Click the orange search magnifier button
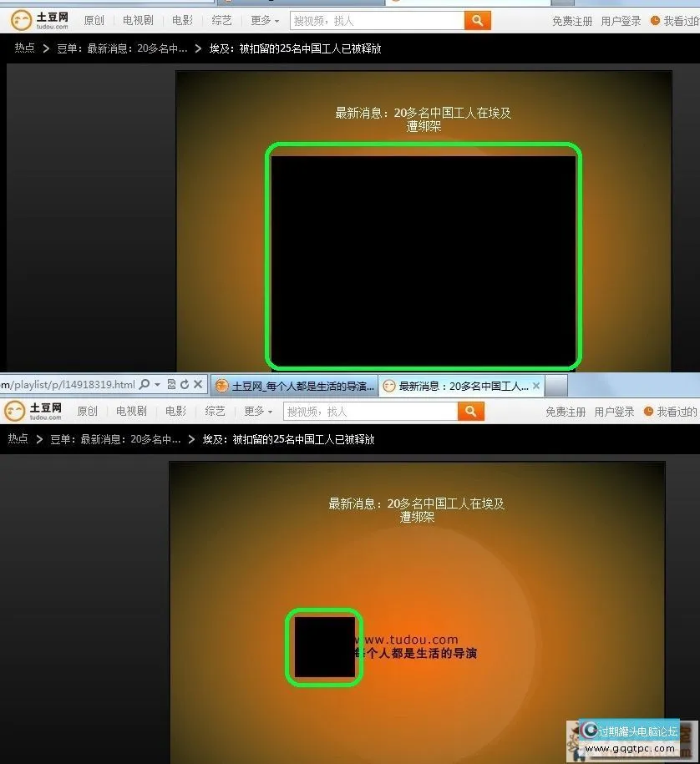 click(x=477, y=19)
